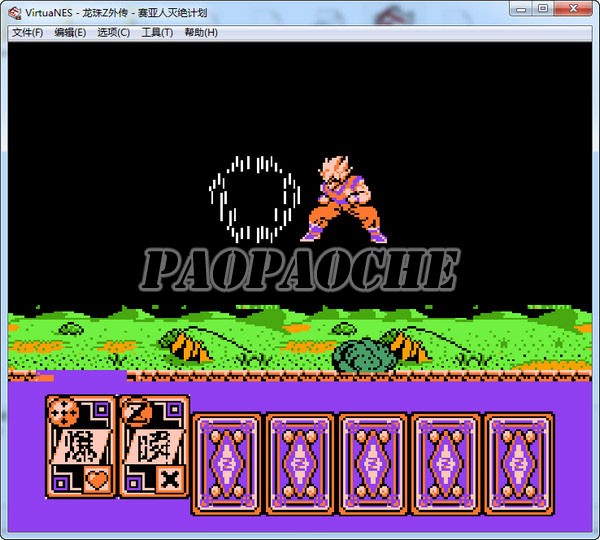Screen dimensions: 600x540
Task: Click the orange-suited Goku fighter sprite
Action: click(346, 200)
